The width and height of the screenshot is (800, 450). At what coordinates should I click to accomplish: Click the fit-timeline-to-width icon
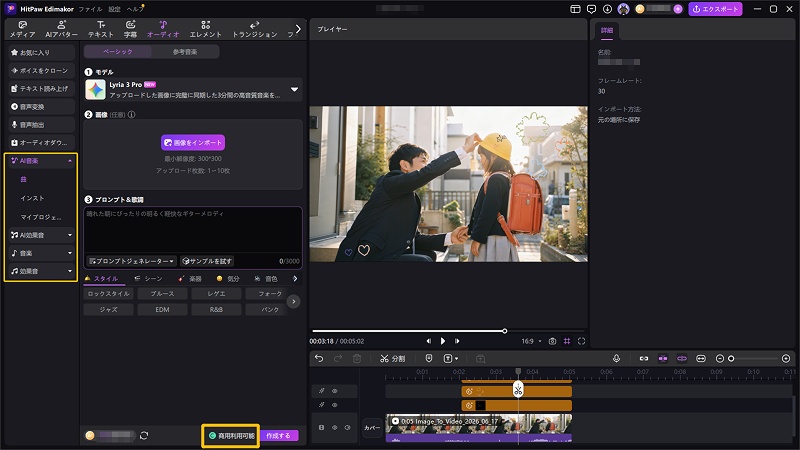(701, 359)
